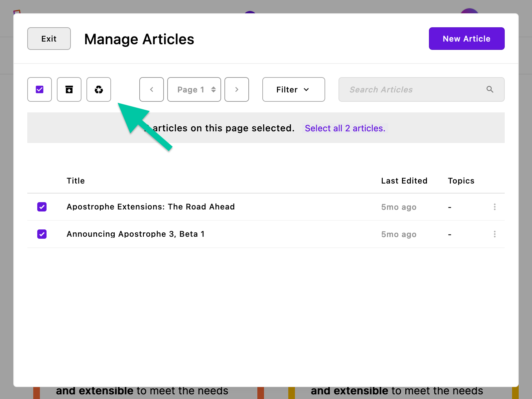Create a New Article
The width and height of the screenshot is (532, 399).
(x=466, y=39)
